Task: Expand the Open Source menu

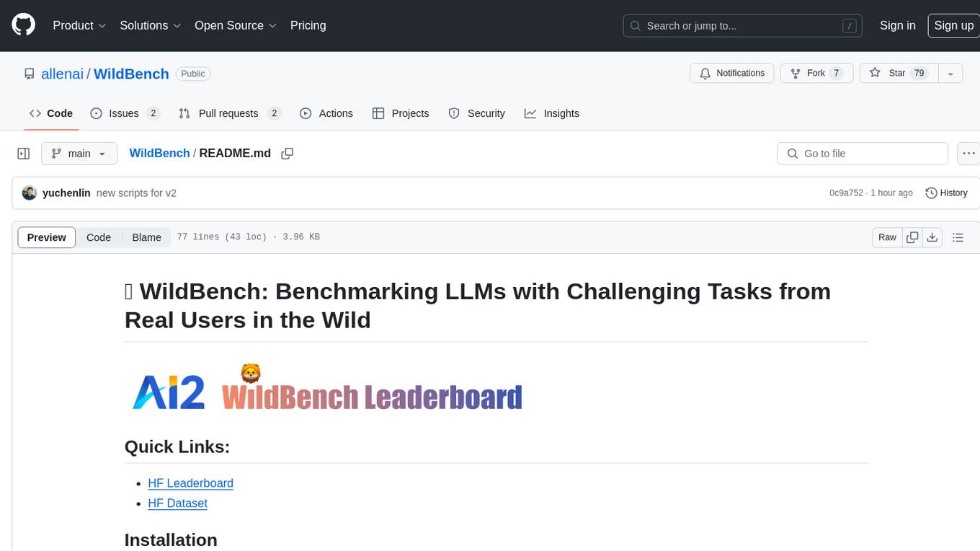Action: [x=236, y=25]
